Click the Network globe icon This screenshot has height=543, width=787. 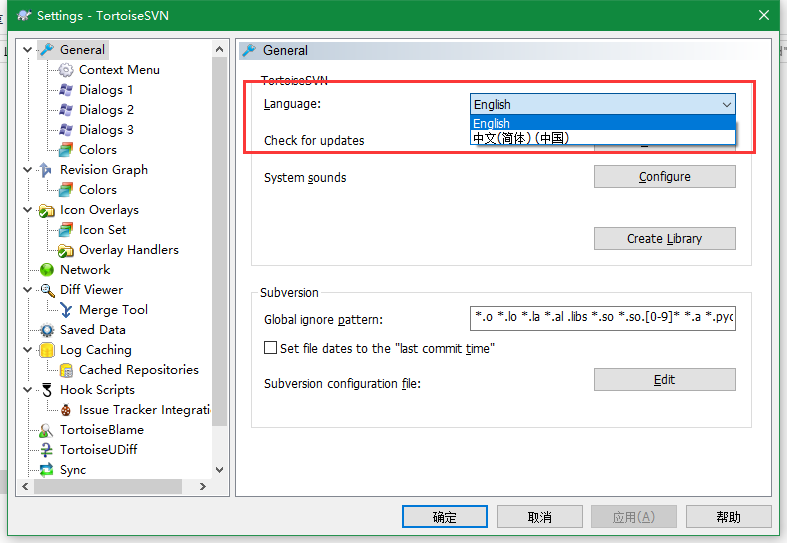(x=47, y=270)
